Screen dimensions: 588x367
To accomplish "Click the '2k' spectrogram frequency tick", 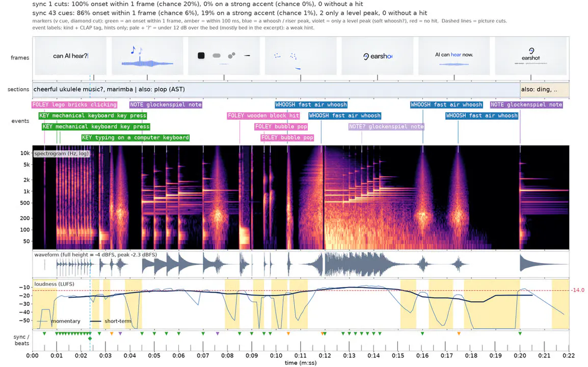I will (x=26, y=180).
